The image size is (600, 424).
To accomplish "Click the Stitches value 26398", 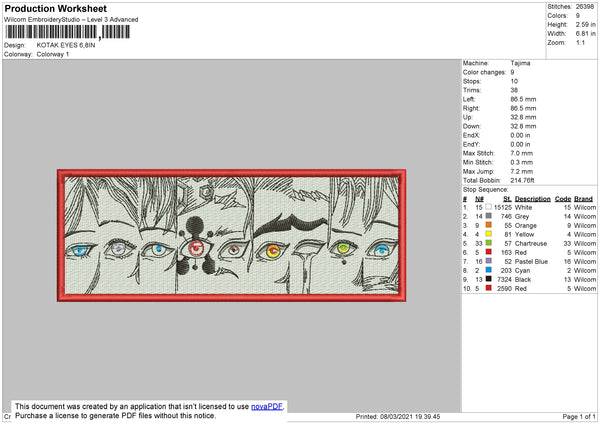I will (585, 7).
